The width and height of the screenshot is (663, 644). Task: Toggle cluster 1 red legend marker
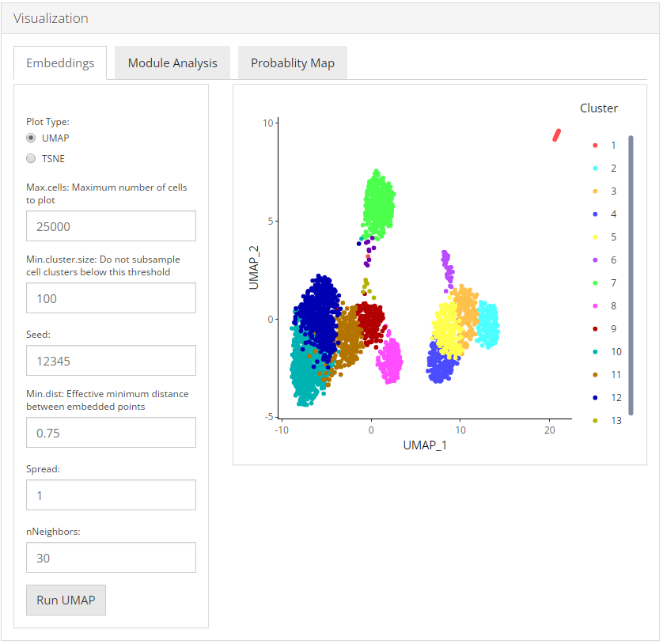click(x=595, y=146)
